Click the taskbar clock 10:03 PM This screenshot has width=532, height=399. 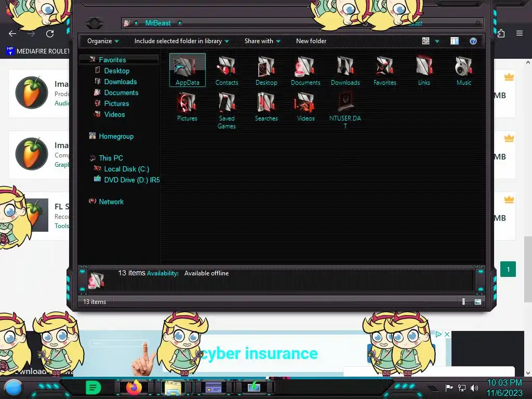[x=504, y=382]
